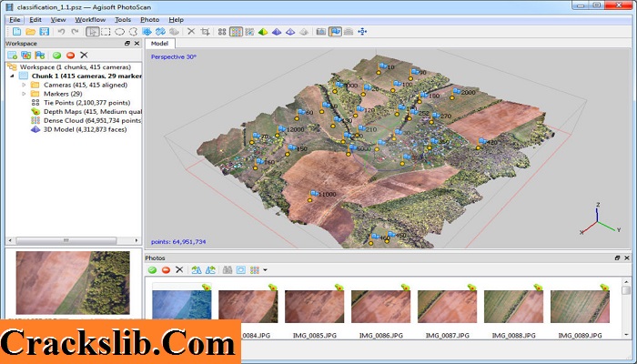
Task: Toggle the Dense Cloud view mode
Action: point(236,32)
